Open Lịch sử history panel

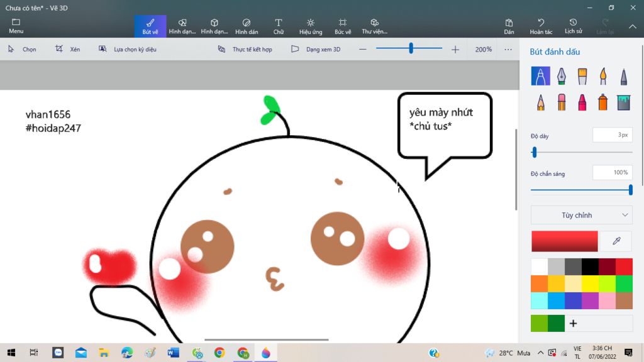click(573, 26)
